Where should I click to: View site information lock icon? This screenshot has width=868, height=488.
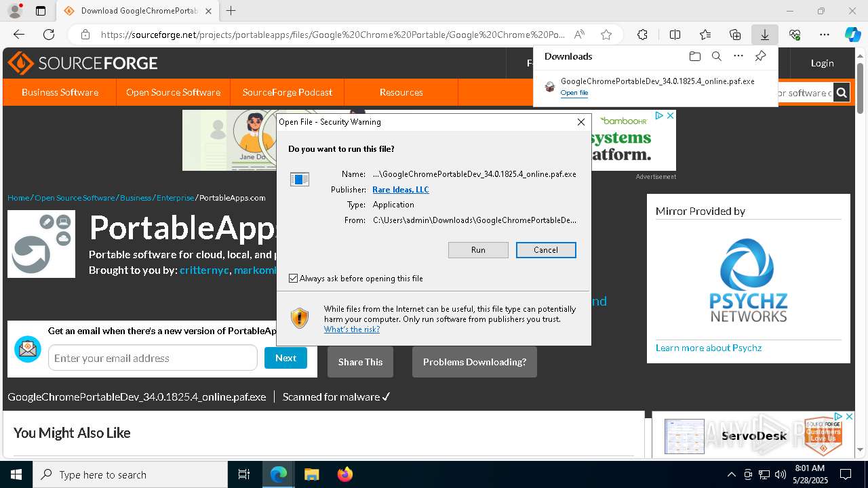(85, 35)
